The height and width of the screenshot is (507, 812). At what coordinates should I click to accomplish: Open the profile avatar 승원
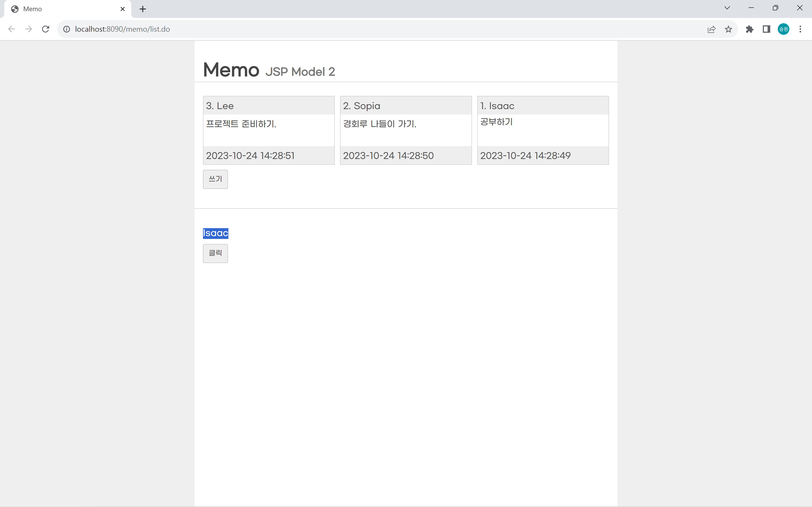click(783, 29)
